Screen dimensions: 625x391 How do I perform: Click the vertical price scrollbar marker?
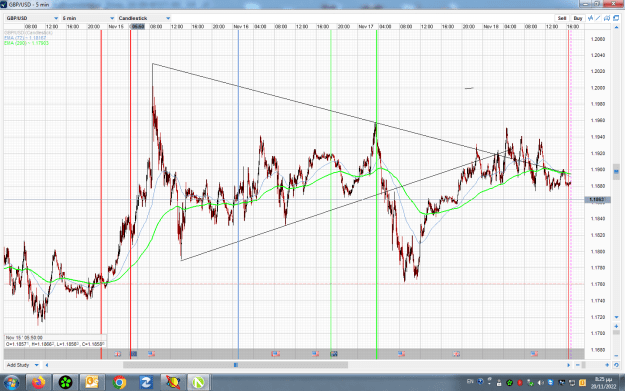(616, 172)
